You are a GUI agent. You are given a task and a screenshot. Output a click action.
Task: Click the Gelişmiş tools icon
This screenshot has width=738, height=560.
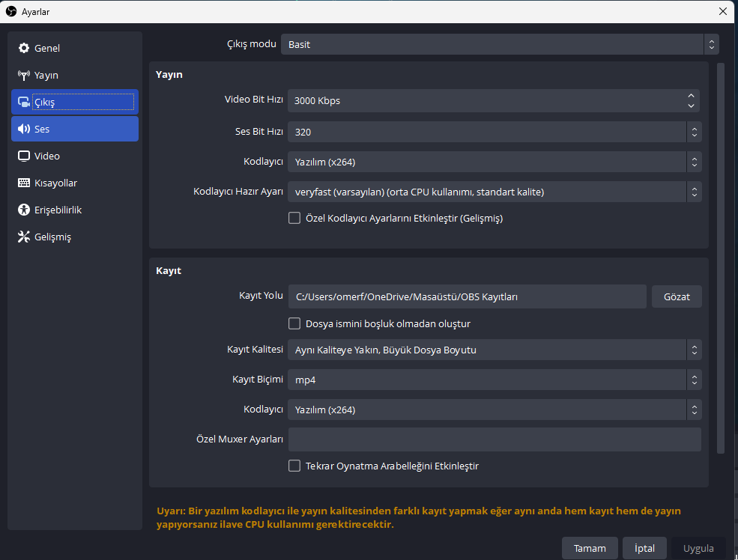pos(23,237)
